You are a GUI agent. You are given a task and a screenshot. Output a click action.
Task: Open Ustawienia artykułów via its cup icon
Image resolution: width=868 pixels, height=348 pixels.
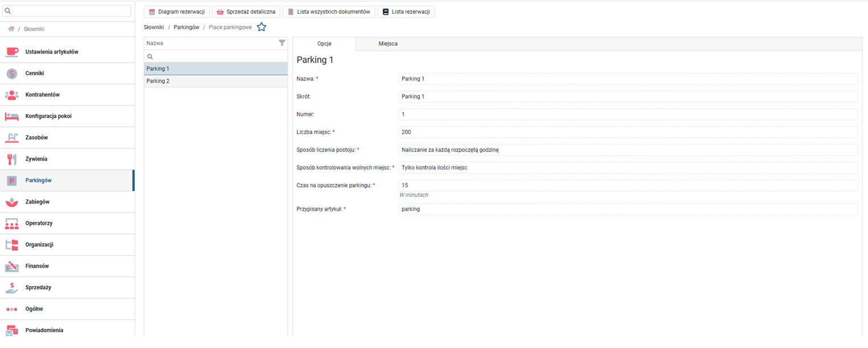pyautogui.click(x=12, y=52)
